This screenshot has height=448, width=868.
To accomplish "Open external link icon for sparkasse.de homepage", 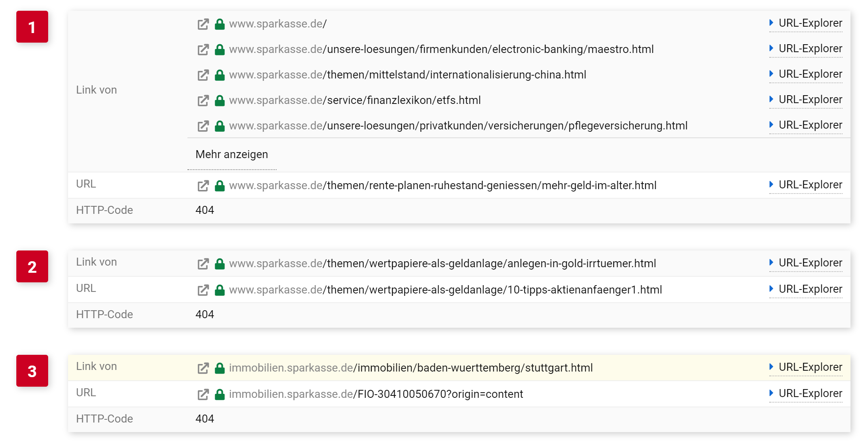I will [203, 24].
